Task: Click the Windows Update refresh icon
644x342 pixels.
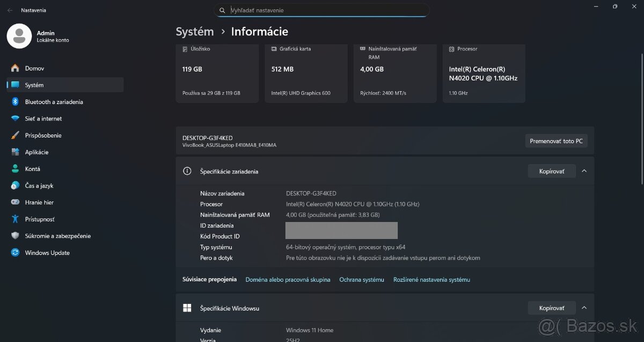Action: (15, 252)
